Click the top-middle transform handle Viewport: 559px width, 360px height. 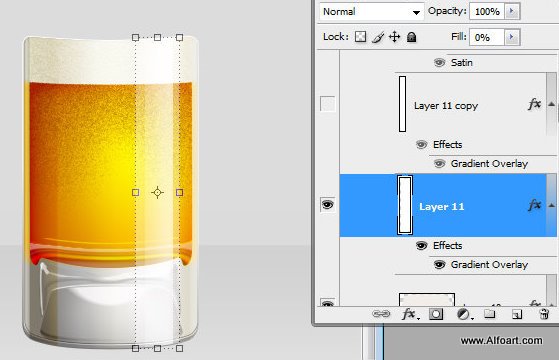coord(157,37)
